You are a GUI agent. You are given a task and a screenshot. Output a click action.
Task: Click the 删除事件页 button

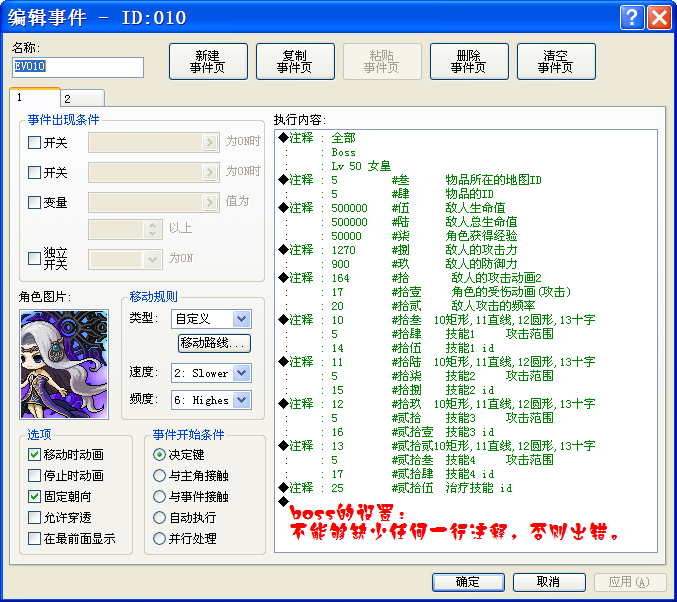click(469, 61)
